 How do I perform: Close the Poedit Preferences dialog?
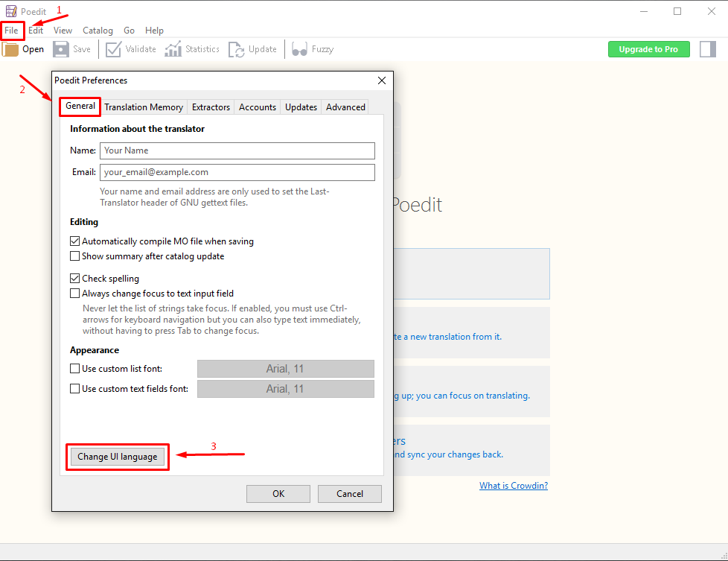click(x=382, y=80)
